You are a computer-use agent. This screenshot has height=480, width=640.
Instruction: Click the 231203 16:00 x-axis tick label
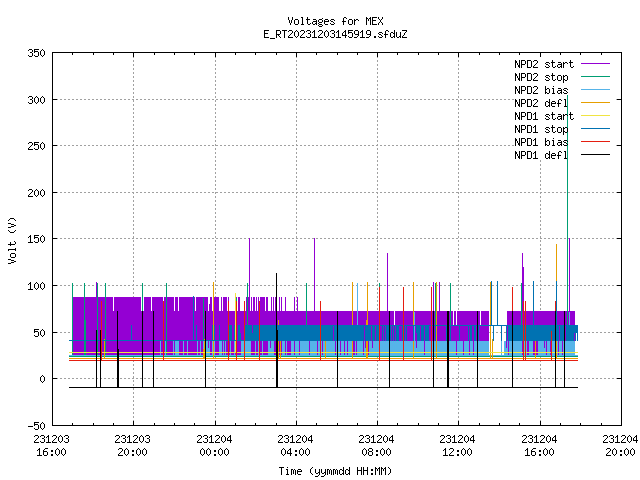click(x=51, y=446)
